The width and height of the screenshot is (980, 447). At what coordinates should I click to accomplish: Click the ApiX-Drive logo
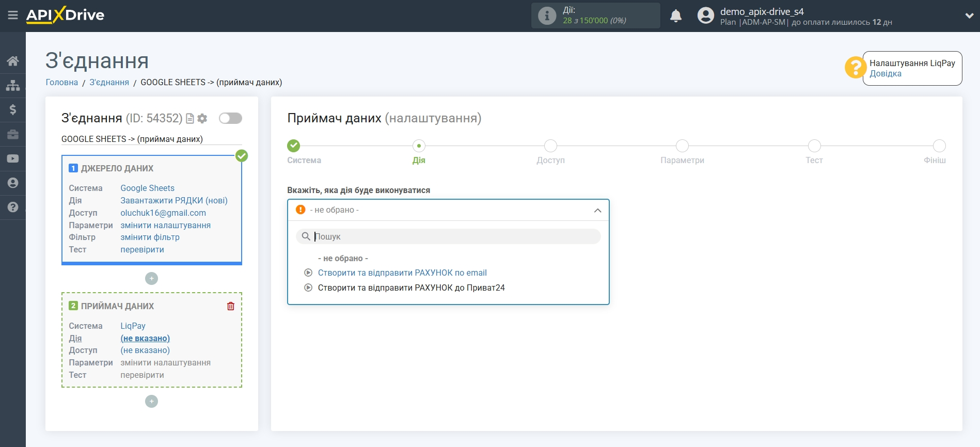(x=65, y=15)
